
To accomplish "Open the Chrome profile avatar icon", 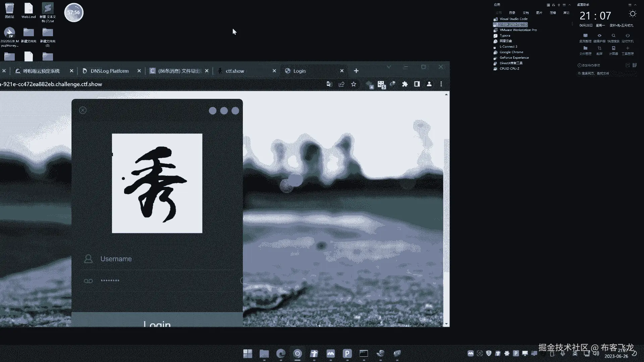I will [x=429, y=84].
